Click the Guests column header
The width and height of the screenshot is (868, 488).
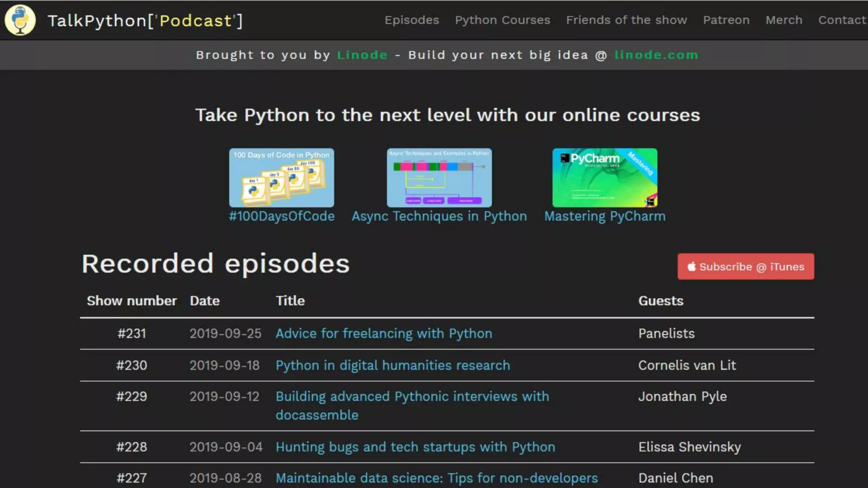[x=661, y=301]
